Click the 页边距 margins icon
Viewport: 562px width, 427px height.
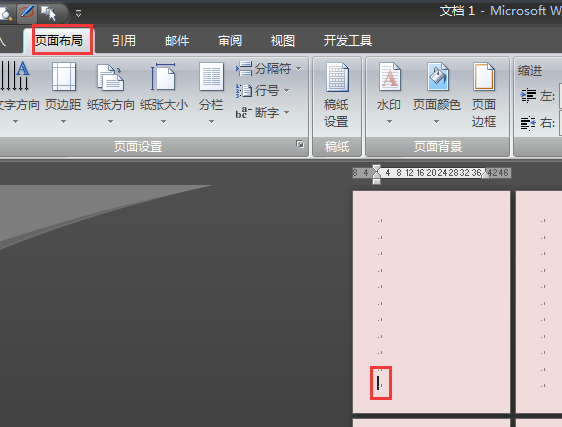click(x=63, y=76)
